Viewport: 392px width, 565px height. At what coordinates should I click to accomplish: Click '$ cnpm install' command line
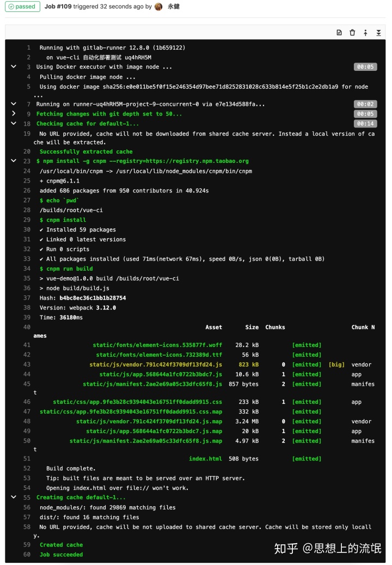coord(63,220)
